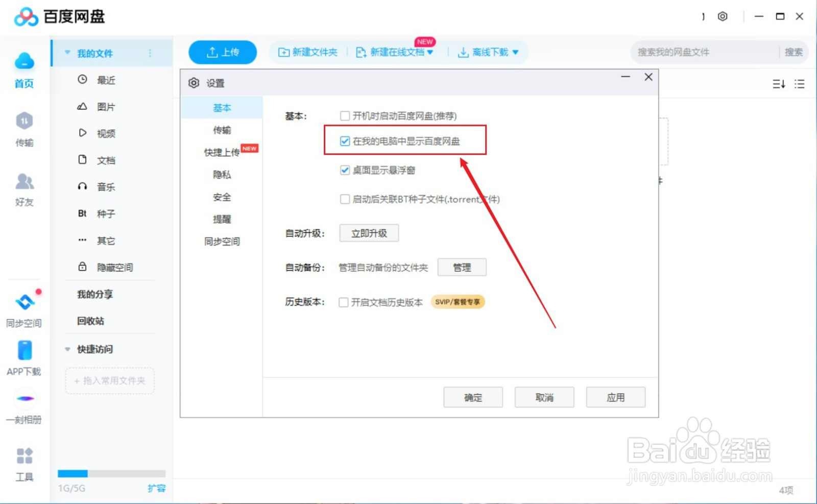Screen dimensions: 817x504
Task: Click 确定 confirm button
Action: pos(473,397)
